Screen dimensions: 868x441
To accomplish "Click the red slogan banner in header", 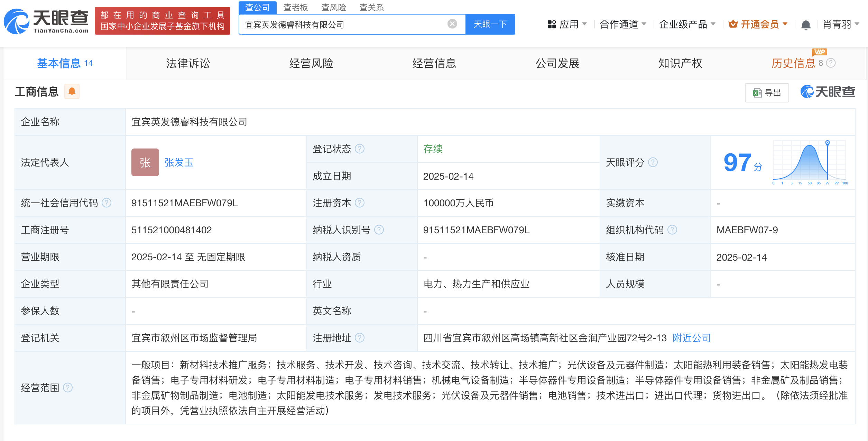I will [x=163, y=21].
